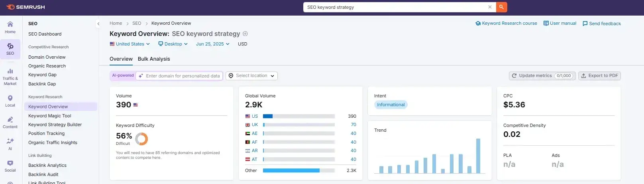Viewport: 644px width, 184px height.
Task: Open the Desktop device dropdown
Action: tap(173, 44)
